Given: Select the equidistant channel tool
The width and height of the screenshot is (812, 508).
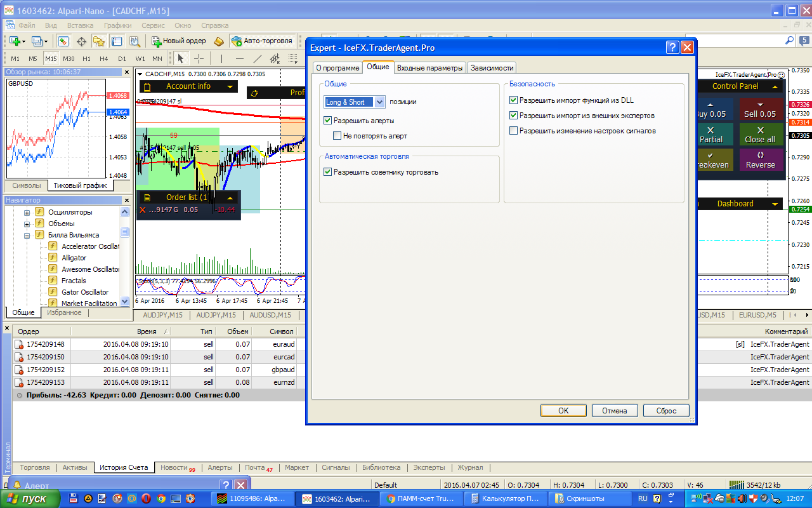Looking at the screenshot, I should [275, 59].
